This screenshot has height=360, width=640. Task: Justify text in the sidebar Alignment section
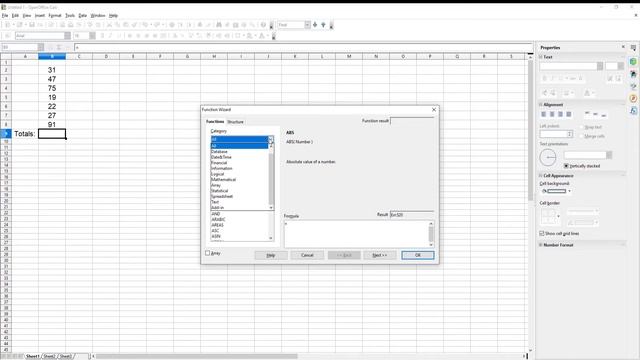(x=569, y=114)
